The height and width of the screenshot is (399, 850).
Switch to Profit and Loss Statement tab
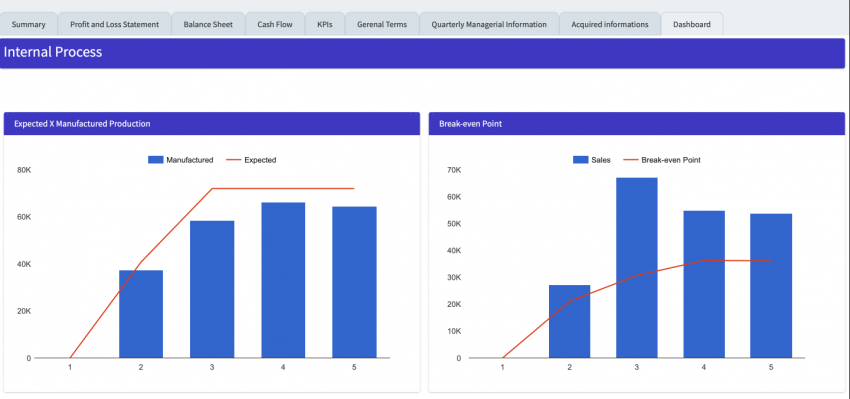tap(114, 24)
